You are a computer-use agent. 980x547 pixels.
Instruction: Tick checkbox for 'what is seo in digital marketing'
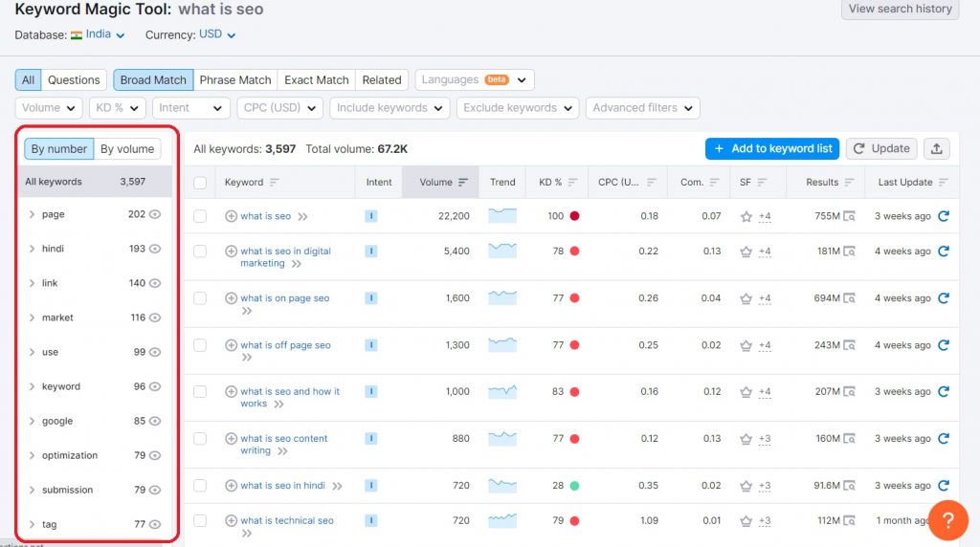[x=200, y=251]
